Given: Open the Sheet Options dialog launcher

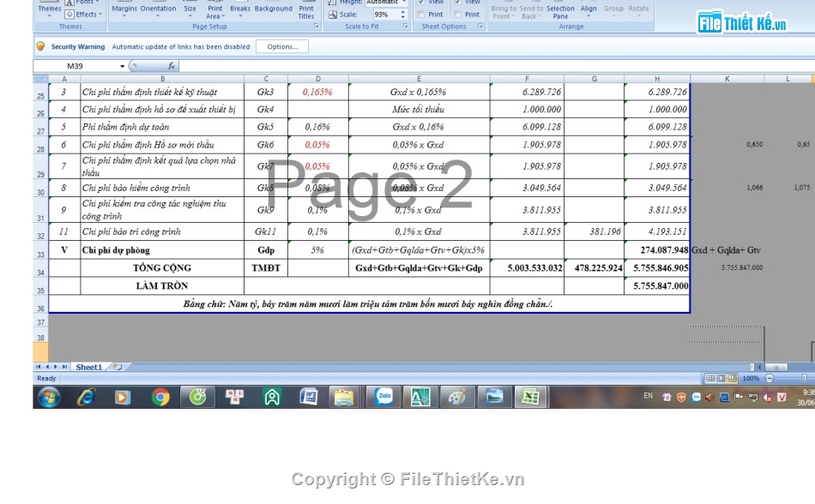Looking at the screenshot, I should point(480,26).
